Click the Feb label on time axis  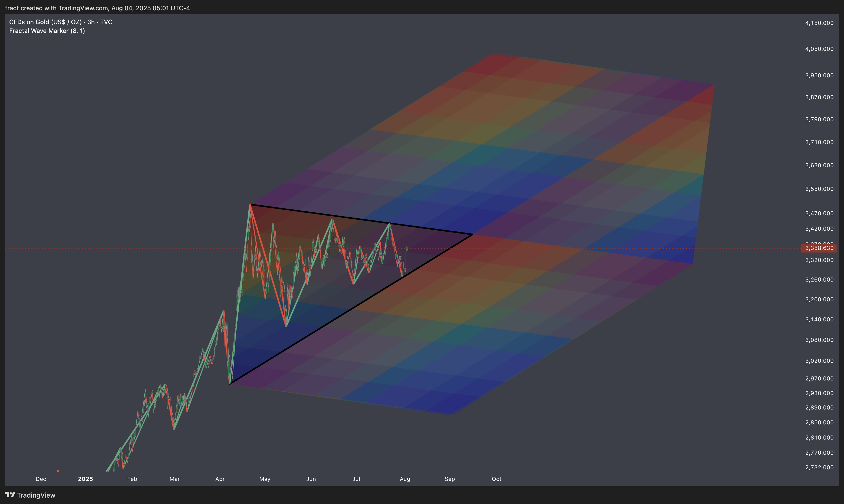[x=132, y=479]
